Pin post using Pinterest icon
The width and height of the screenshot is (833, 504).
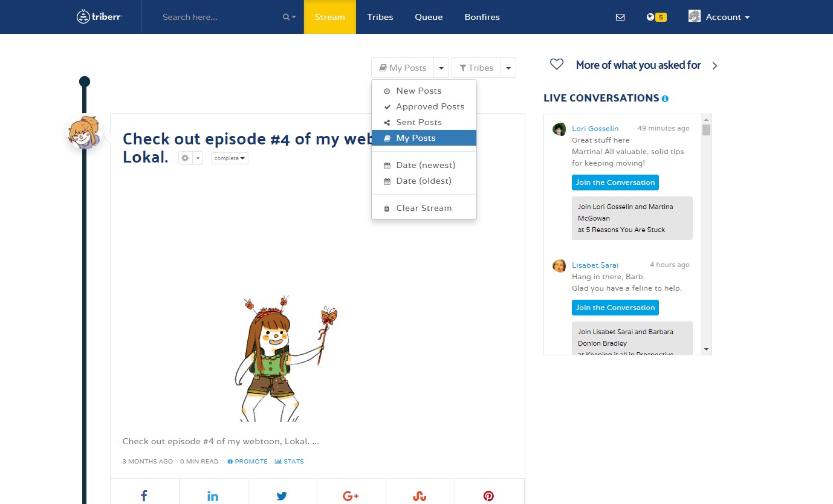[x=488, y=496]
